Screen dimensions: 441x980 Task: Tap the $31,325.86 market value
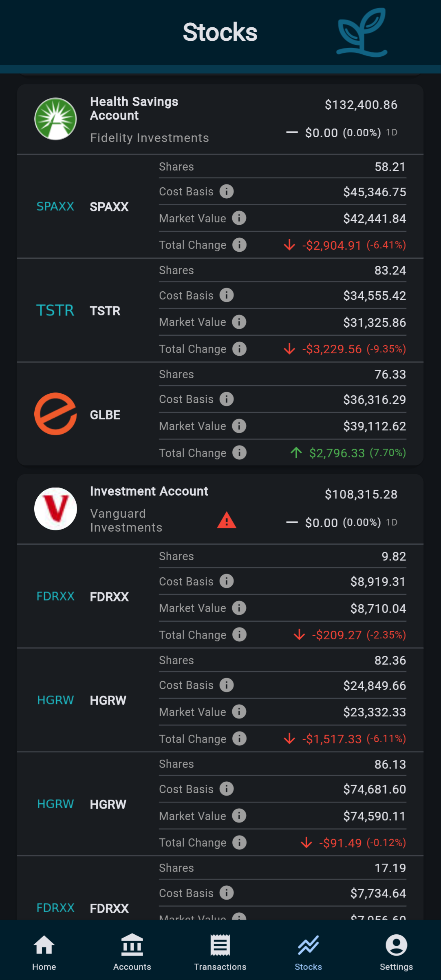point(375,322)
